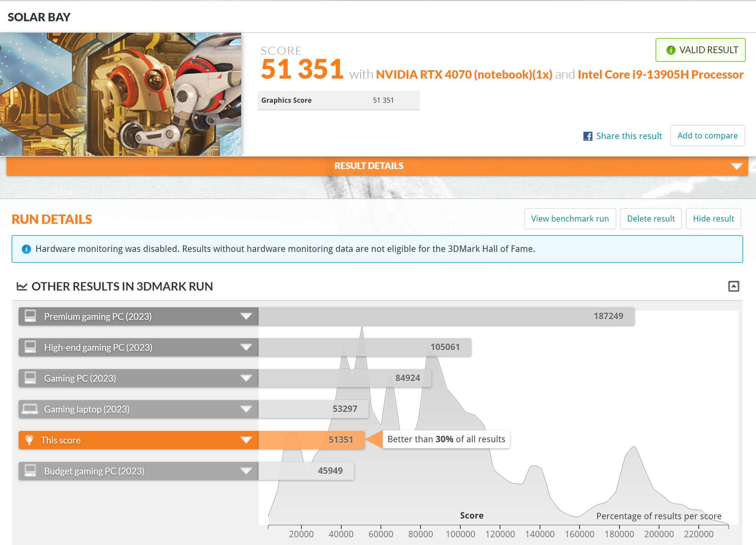
Task: Click Hide result button
Action: point(713,219)
